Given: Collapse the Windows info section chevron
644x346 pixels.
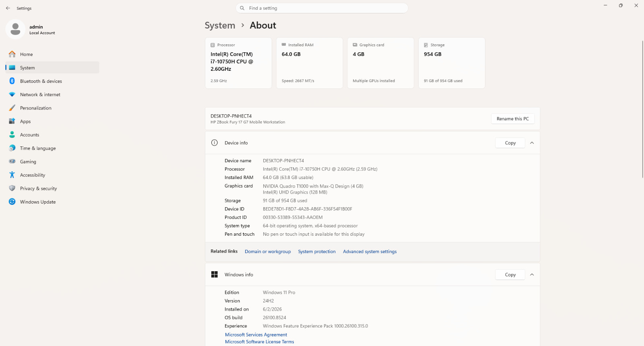Looking at the screenshot, I should click(x=532, y=275).
